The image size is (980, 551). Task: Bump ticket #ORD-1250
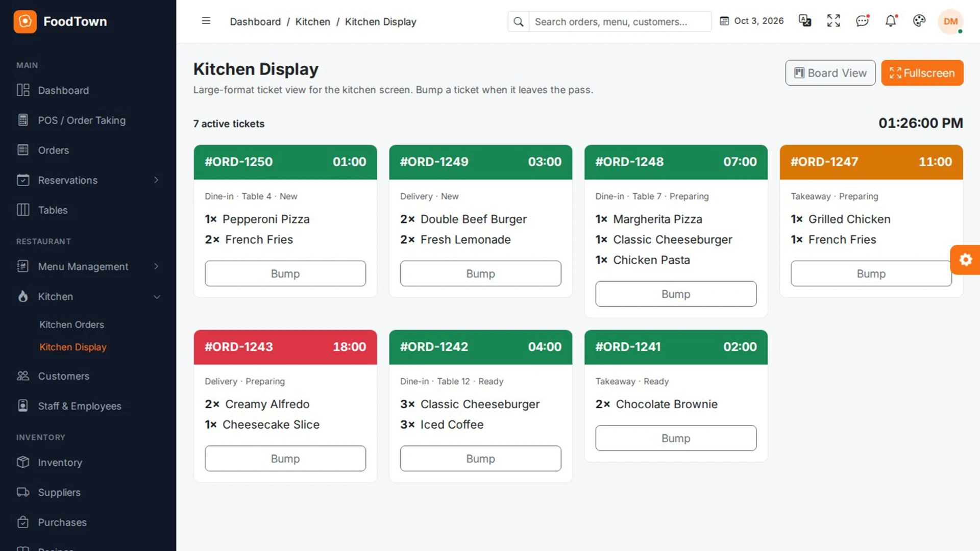(285, 273)
